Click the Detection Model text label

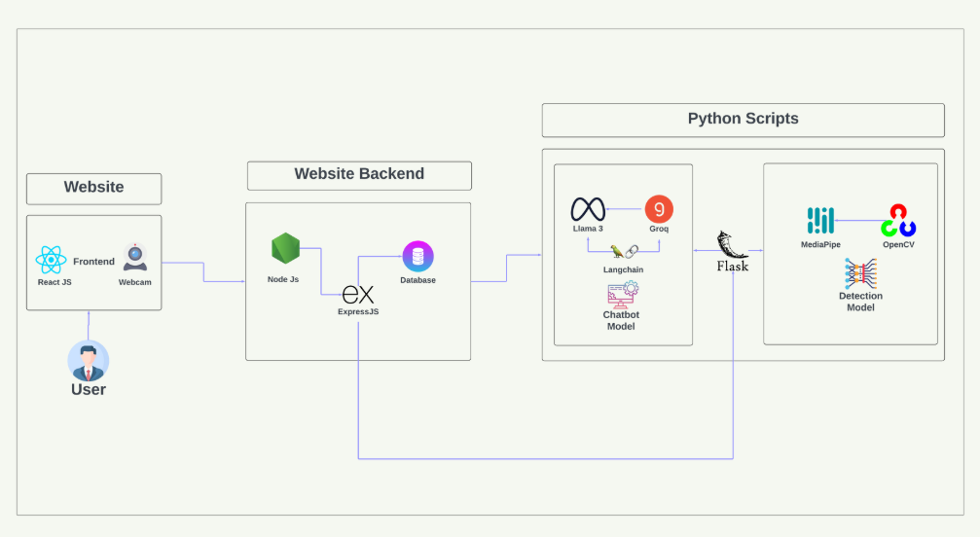[860, 302]
